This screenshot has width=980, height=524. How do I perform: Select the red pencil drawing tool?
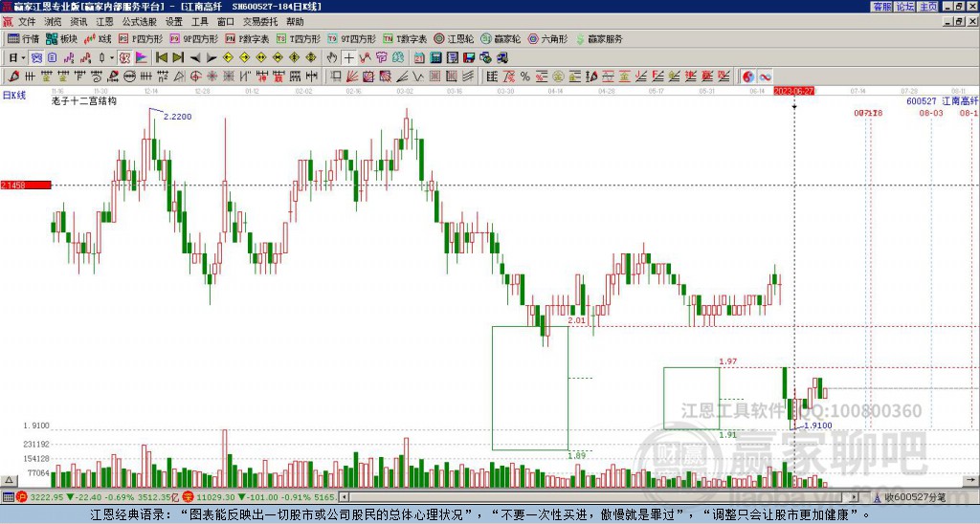point(13,76)
